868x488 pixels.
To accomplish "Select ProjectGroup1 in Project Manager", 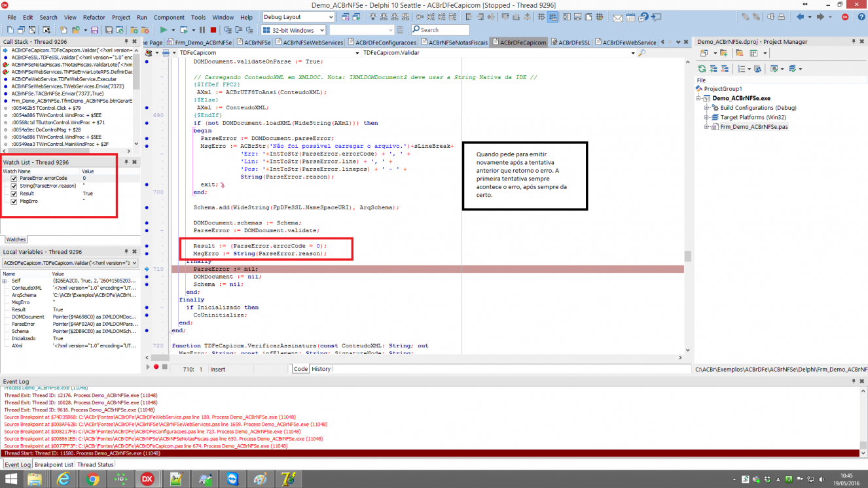I will [x=723, y=89].
